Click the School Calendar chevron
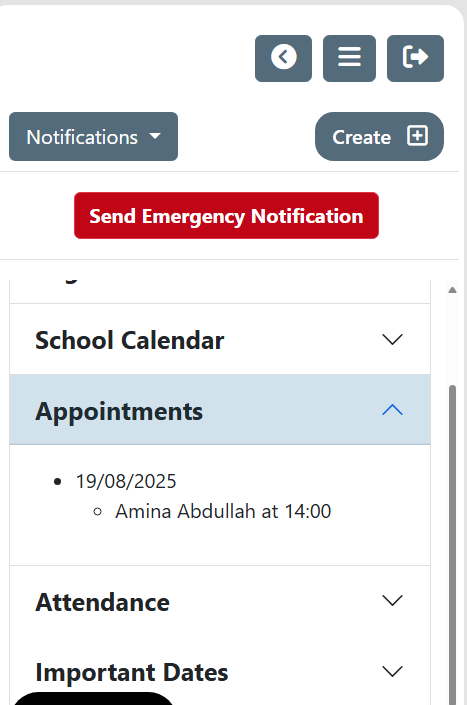467x705 pixels. click(392, 339)
